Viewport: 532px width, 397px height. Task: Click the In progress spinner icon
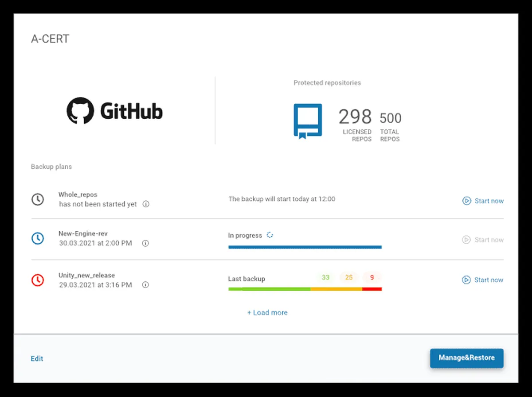coord(270,235)
